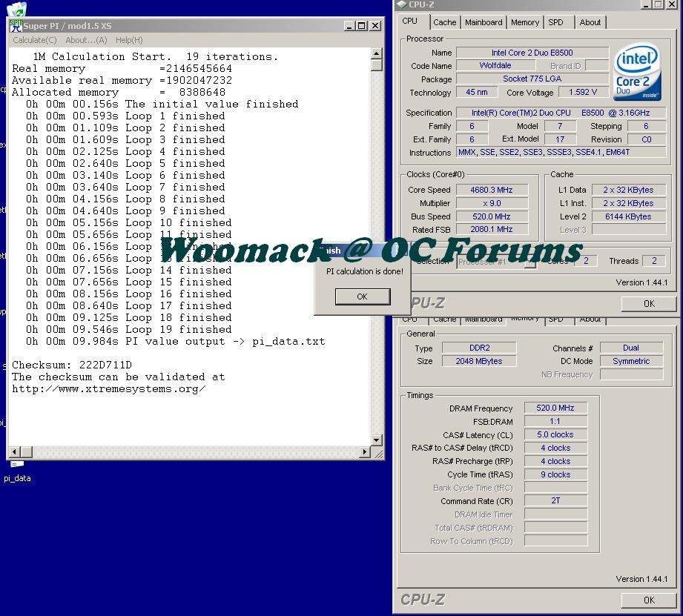Click the Instructions field listing MMX, SSE
The image size is (683, 616).
pyautogui.click(x=561, y=153)
